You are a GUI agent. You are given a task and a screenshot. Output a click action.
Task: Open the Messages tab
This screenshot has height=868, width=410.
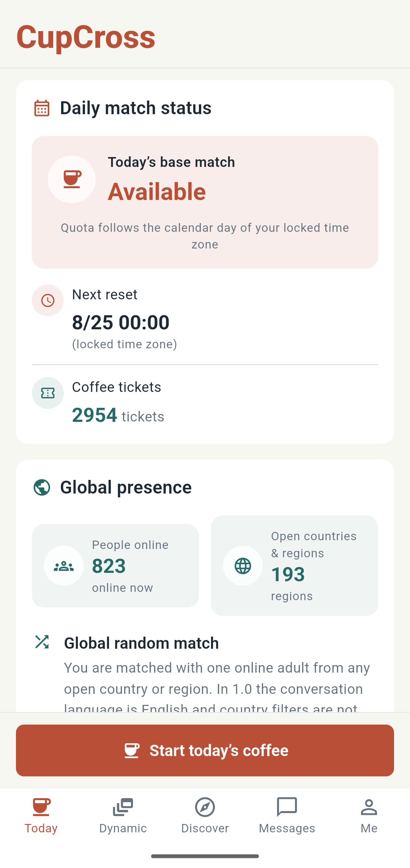coord(287,816)
